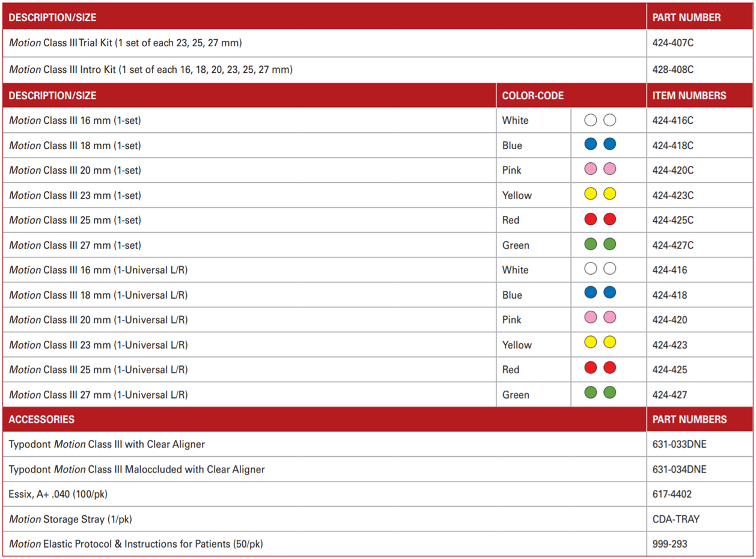Viewport: 756px width, 559px height.
Task: Click item number 424-420
Action: [670, 320]
